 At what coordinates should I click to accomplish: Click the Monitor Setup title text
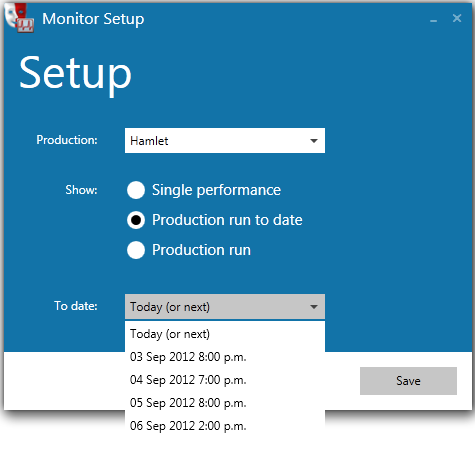pos(93,19)
